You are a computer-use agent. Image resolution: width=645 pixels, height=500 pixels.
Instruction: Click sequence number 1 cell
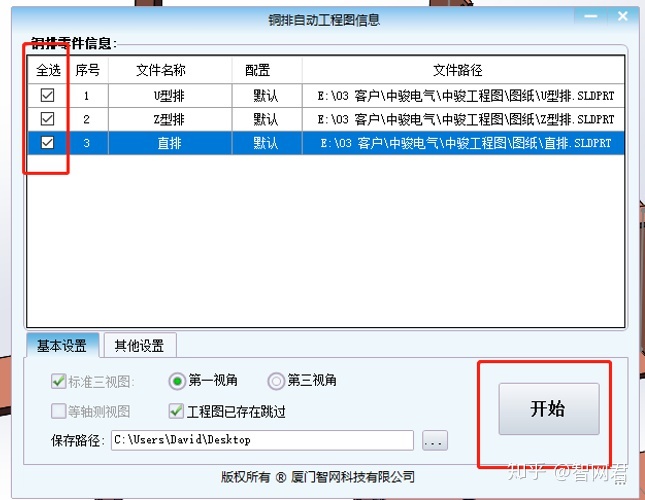(88, 96)
